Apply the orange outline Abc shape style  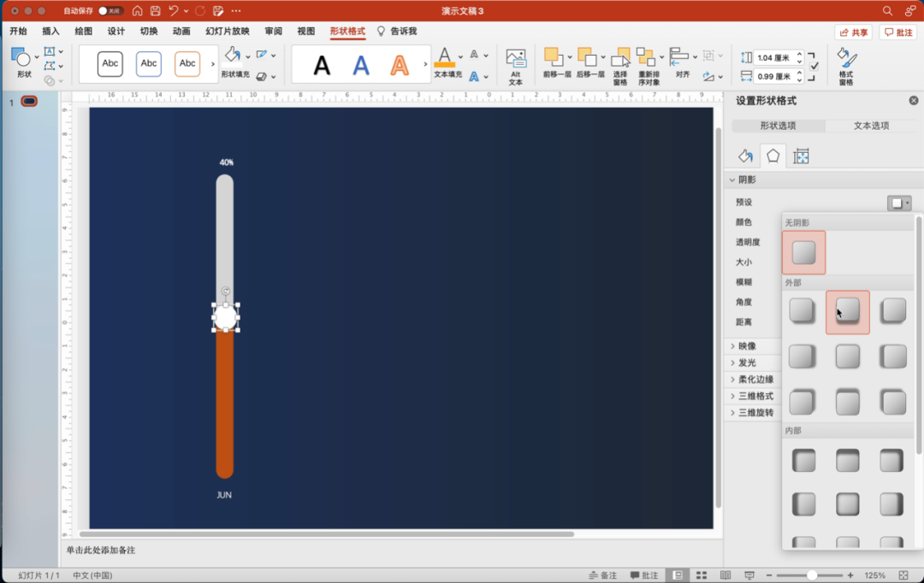[x=187, y=63]
